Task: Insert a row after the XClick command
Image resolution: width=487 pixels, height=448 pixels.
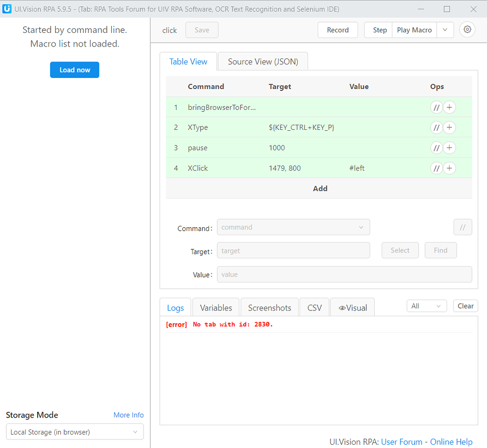Action: coord(449,168)
